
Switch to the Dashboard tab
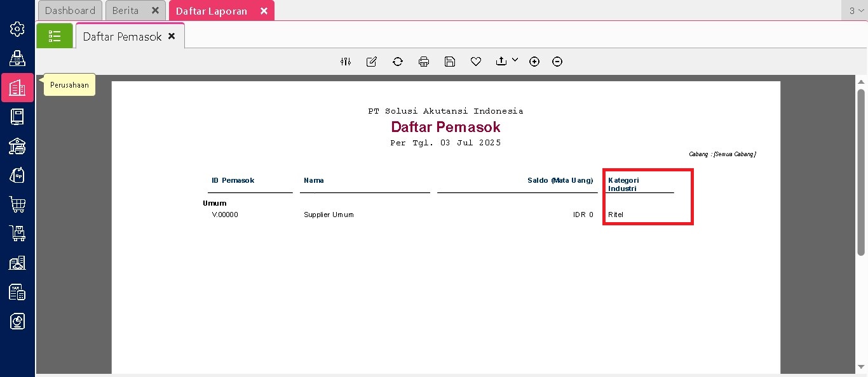tap(70, 11)
